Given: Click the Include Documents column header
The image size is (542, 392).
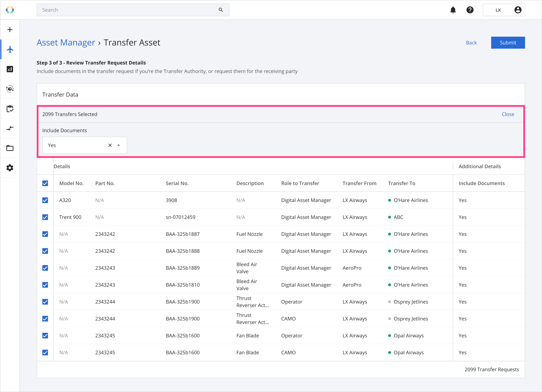Looking at the screenshot, I should 481,183.
